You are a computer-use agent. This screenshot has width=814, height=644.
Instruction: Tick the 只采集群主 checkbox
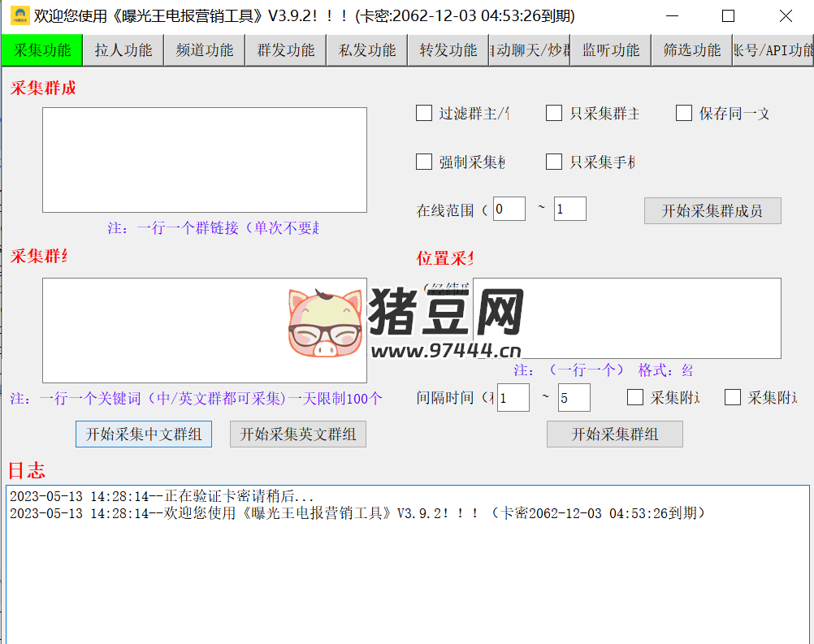coord(554,114)
